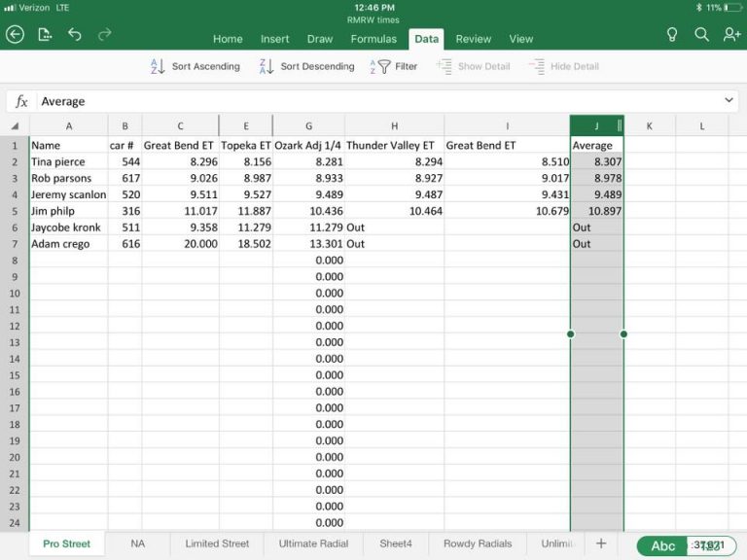
Task: Open the lightbulb Tell Me icon
Action: pos(671,34)
